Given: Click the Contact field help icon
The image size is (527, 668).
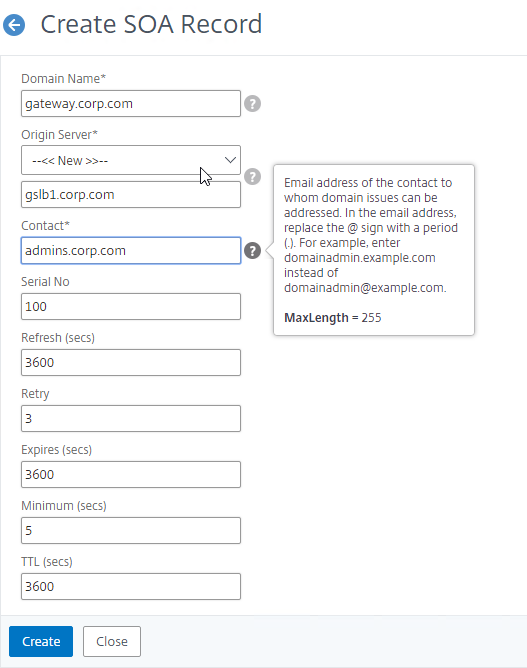Looking at the screenshot, I should (253, 250).
